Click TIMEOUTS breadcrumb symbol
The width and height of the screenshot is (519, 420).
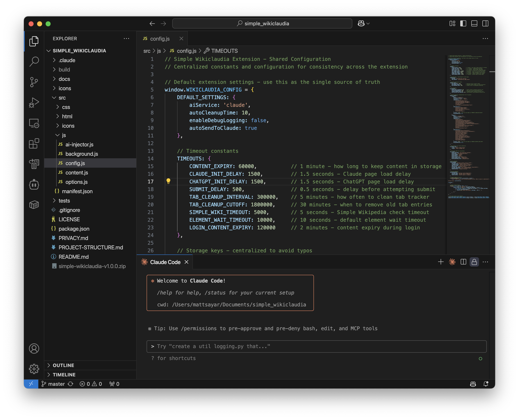tap(221, 51)
